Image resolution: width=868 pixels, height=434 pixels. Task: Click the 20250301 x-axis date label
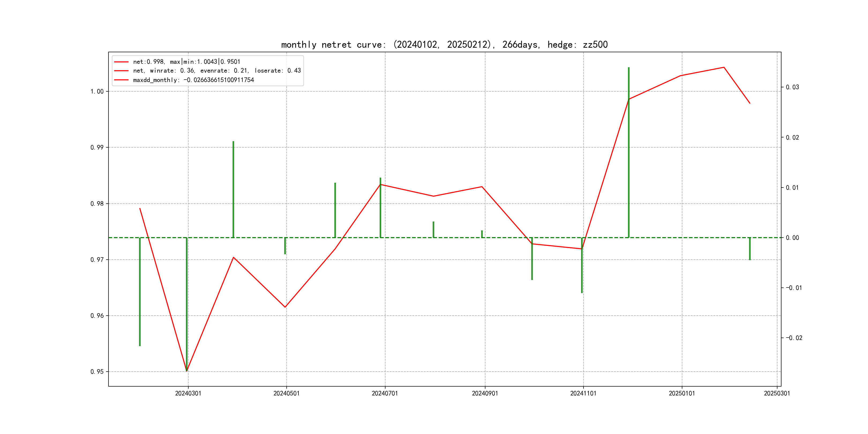point(777,393)
